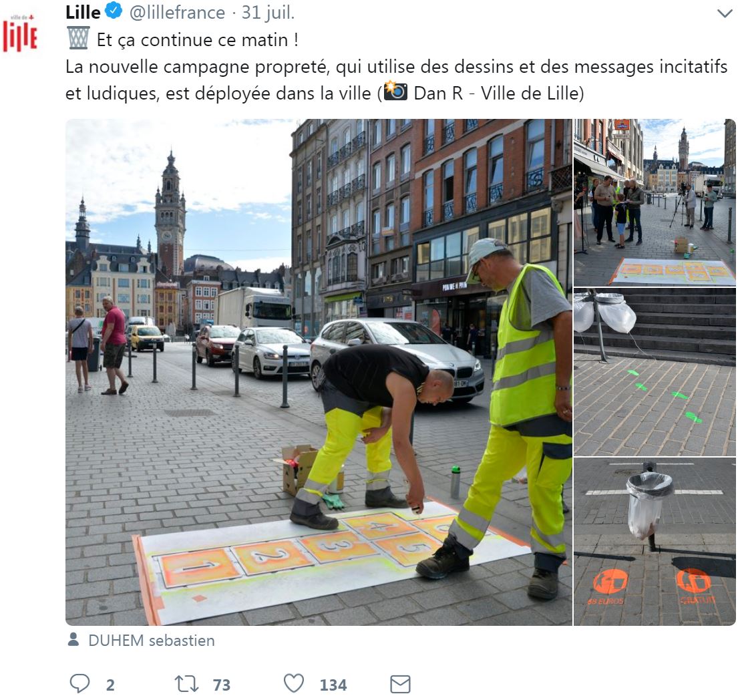
Task: Click the trash bin emoji in tweet
Action: pyautogui.click(x=78, y=39)
